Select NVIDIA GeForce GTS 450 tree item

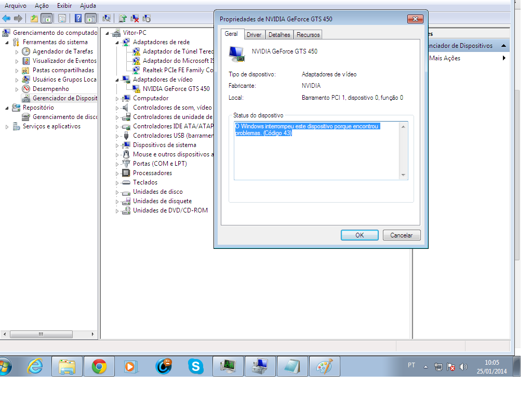pos(176,88)
